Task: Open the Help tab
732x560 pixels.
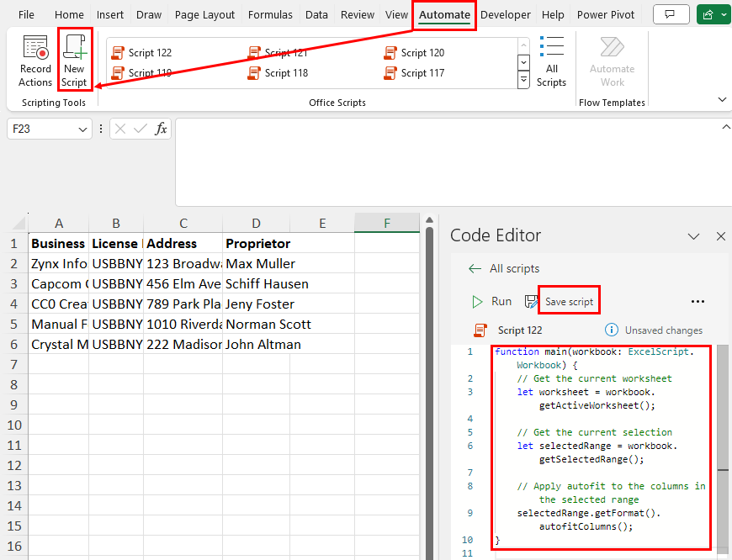Action: tap(553, 15)
